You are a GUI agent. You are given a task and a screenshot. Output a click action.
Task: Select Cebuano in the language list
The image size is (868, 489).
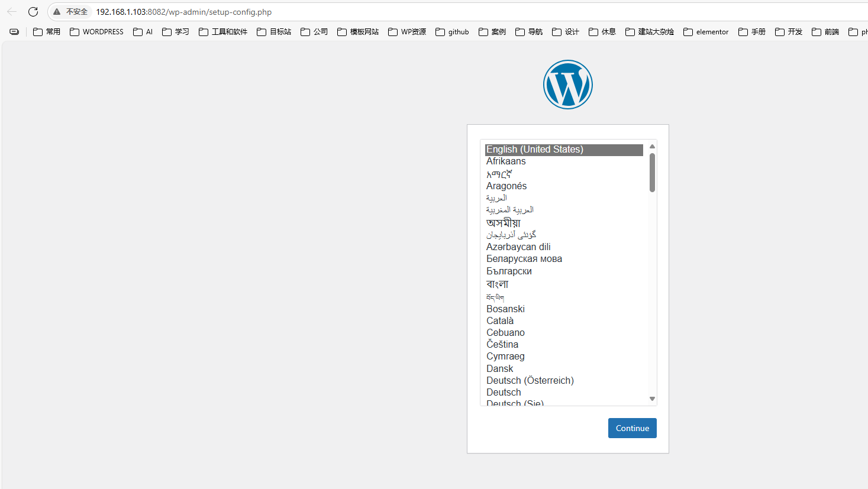click(564, 332)
